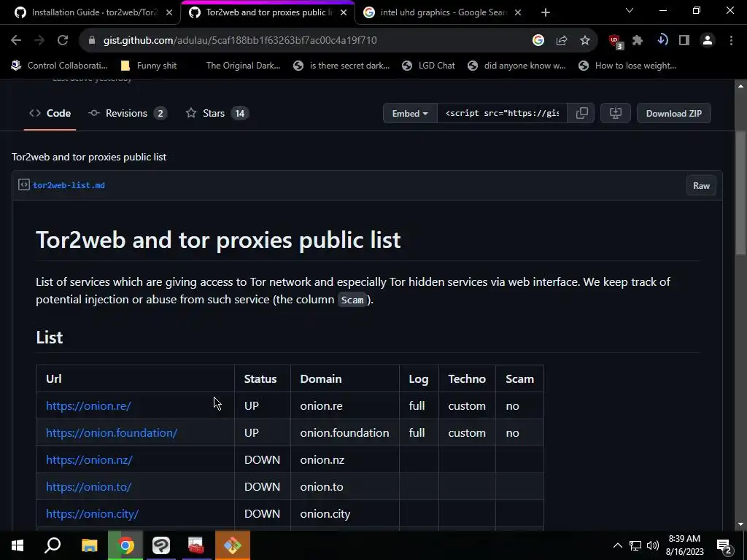The width and height of the screenshot is (747, 560).
Task: Open a new browser tab with plus
Action: point(546,12)
